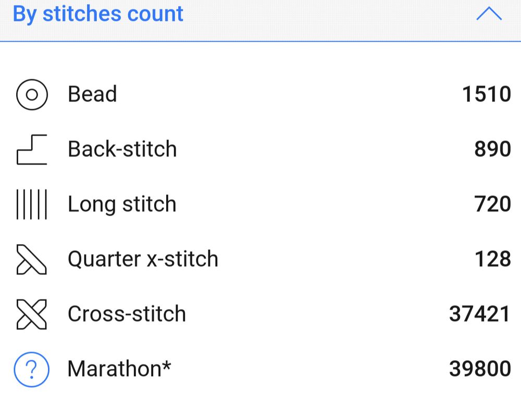The height and width of the screenshot is (420, 521).
Task: Click the Bead count 1510
Action: 486,95
